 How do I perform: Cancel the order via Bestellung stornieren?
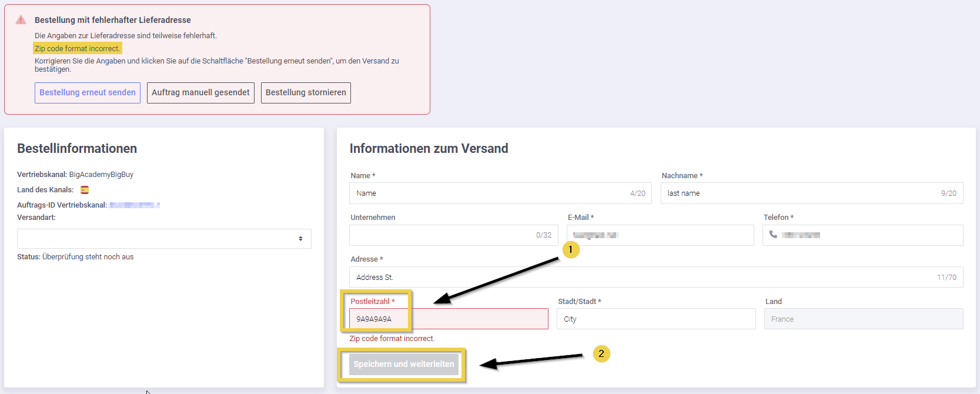click(306, 93)
